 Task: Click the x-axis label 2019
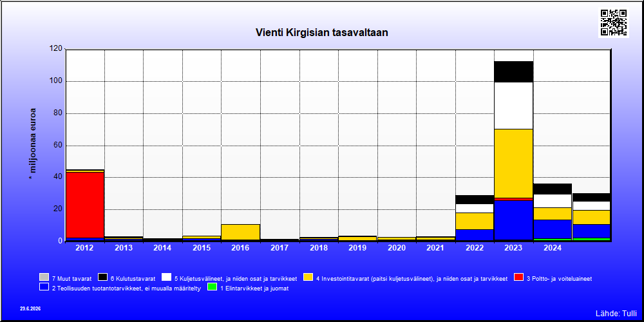[357, 248]
